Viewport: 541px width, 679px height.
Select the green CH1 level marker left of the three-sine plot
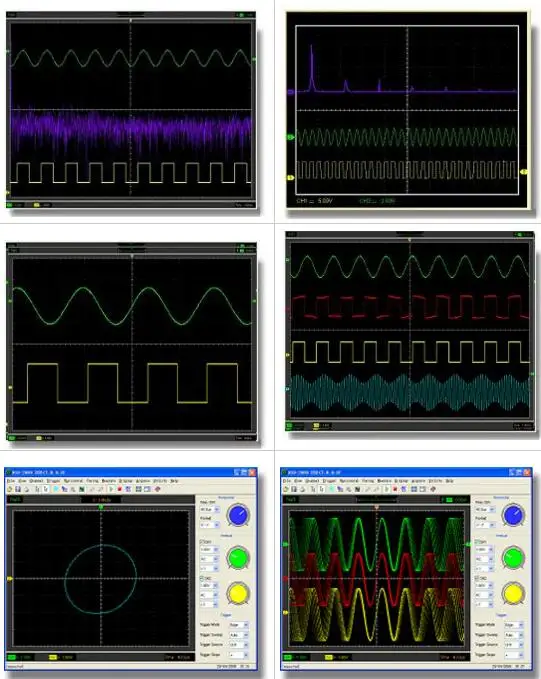click(285, 544)
